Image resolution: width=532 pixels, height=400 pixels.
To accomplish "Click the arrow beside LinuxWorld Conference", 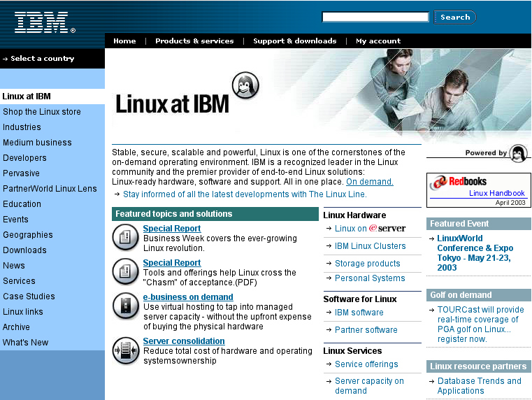I will tap(431, 239).
